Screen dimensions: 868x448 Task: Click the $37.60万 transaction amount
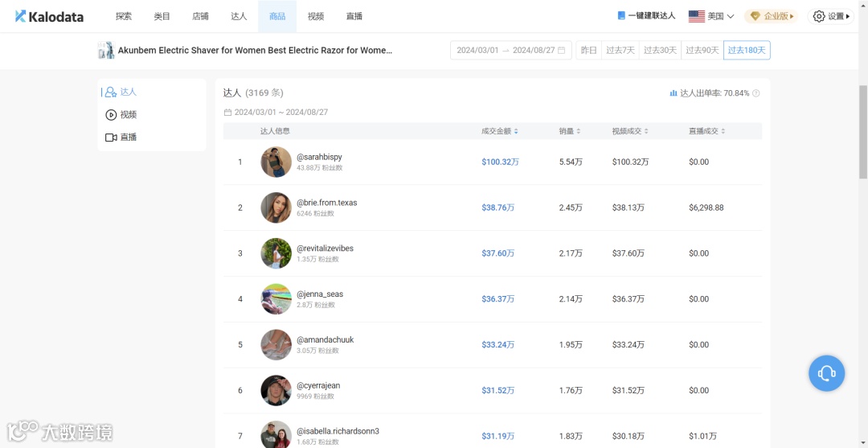498,253
